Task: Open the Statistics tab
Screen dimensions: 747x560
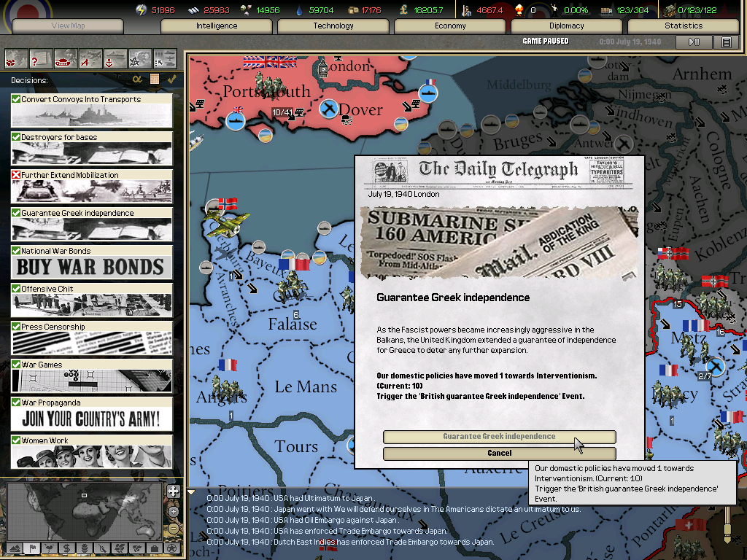Action: 684,26
